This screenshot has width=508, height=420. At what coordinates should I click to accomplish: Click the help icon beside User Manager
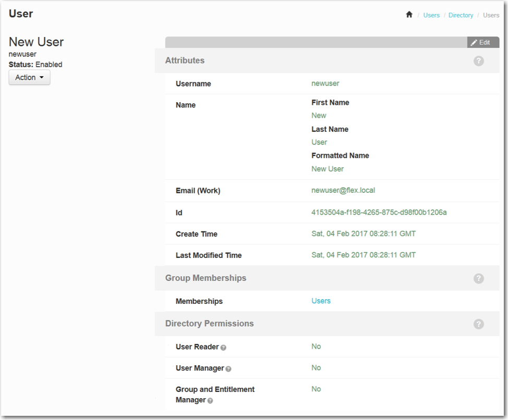[228, 369]
